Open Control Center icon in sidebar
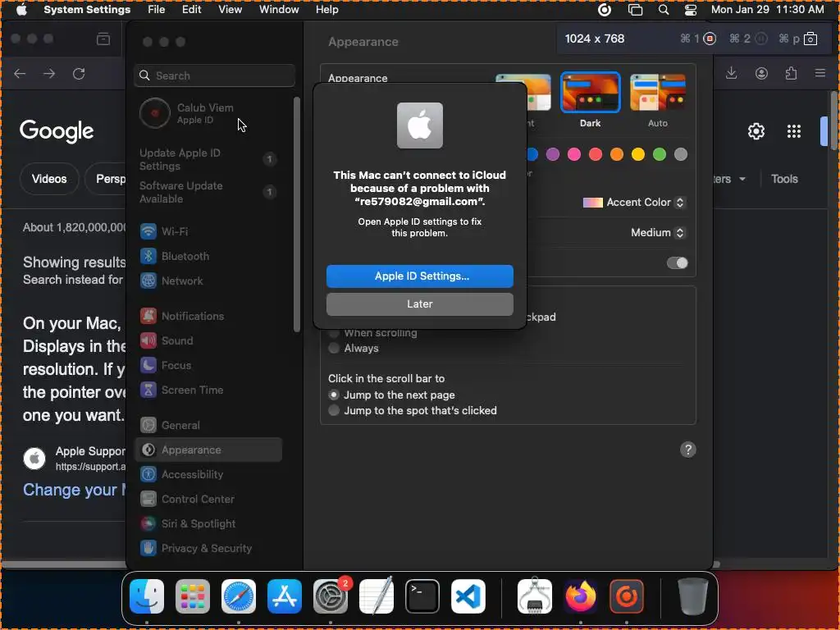 click(148, 500)
